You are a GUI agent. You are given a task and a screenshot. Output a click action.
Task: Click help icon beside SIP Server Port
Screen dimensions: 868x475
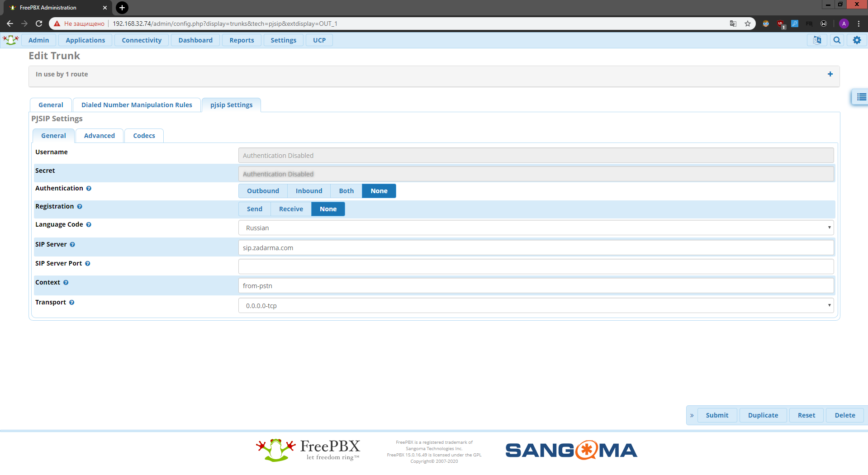click(x=88, y=264)
